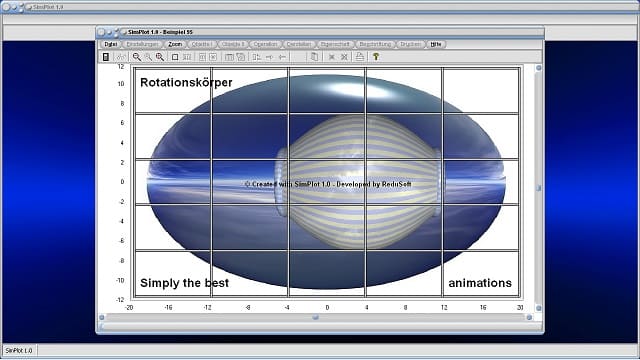This screenshot has height=360, width=640.
Task: Click the 'animations' label in the plot
Action: pos(480,283)
